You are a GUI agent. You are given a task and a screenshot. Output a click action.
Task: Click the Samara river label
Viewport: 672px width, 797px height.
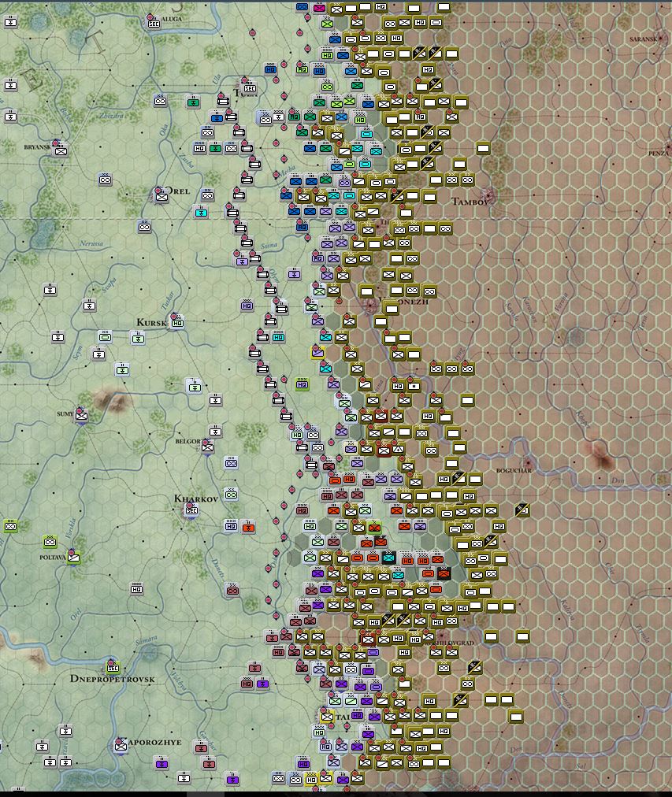tap(147, 640)
